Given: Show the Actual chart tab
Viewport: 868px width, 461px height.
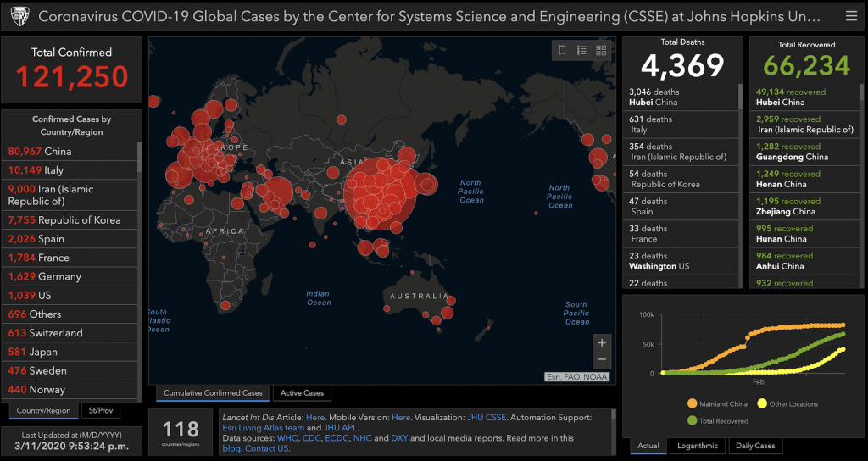Looking at the screenshot, I should (x=648, y=446).
